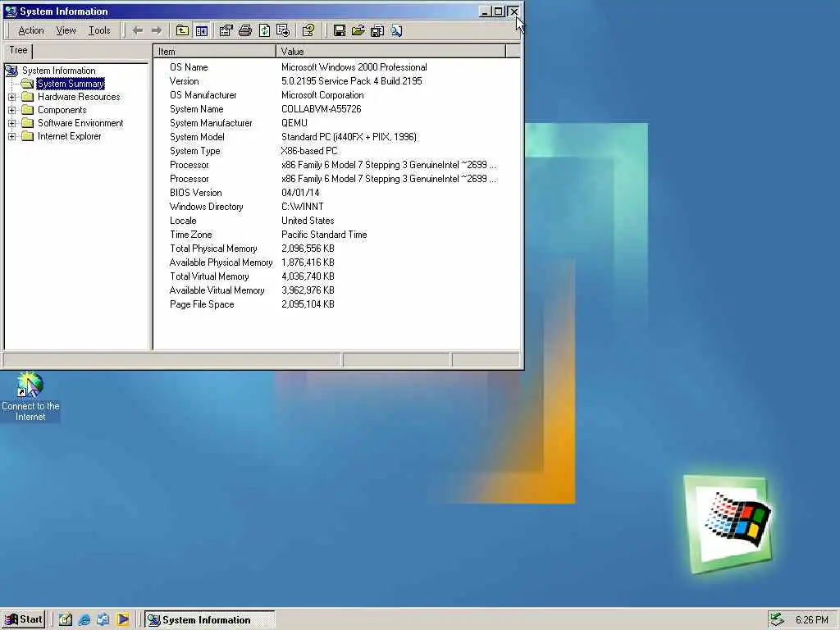This screenshot has width=840, height=630.
Task: Launch Windows Media Player from quick launch
Action: click(x=122, y=620)
